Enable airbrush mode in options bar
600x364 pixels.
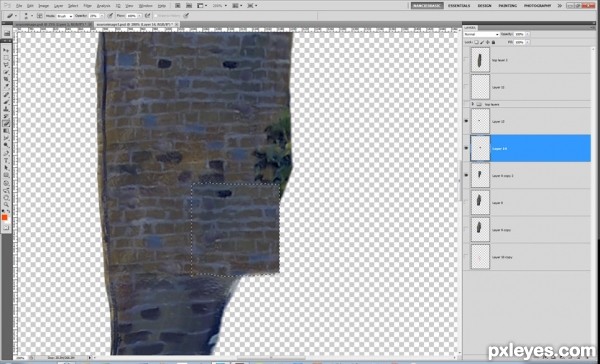click(x=147, y=16)
